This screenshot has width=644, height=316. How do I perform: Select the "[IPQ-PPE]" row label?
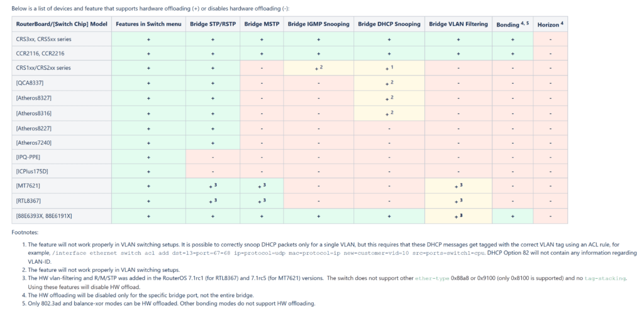pos(62,157)
